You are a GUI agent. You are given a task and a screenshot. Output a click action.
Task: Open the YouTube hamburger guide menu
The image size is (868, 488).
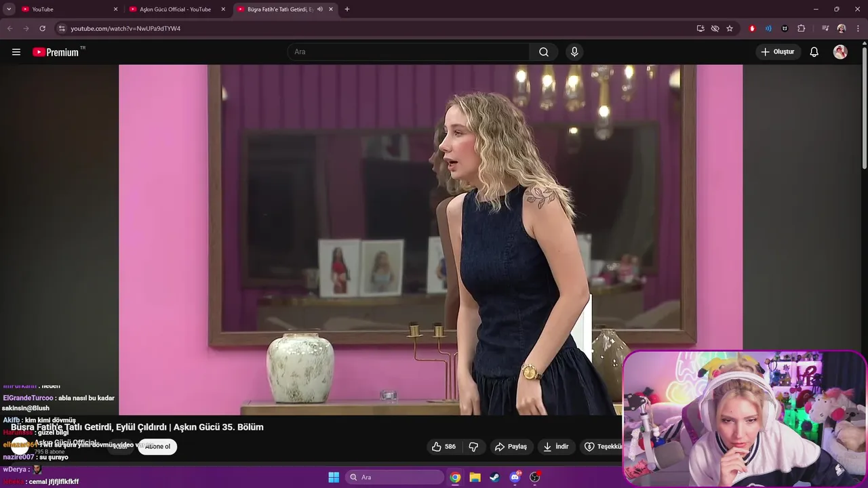[x=16, y=52]
